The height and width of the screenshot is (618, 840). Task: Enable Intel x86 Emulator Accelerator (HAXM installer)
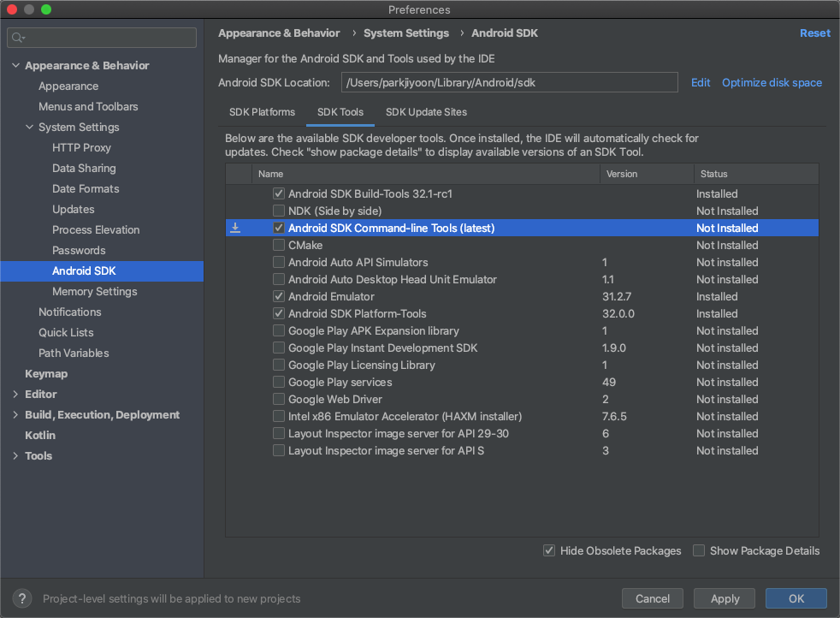coord(279,417)
